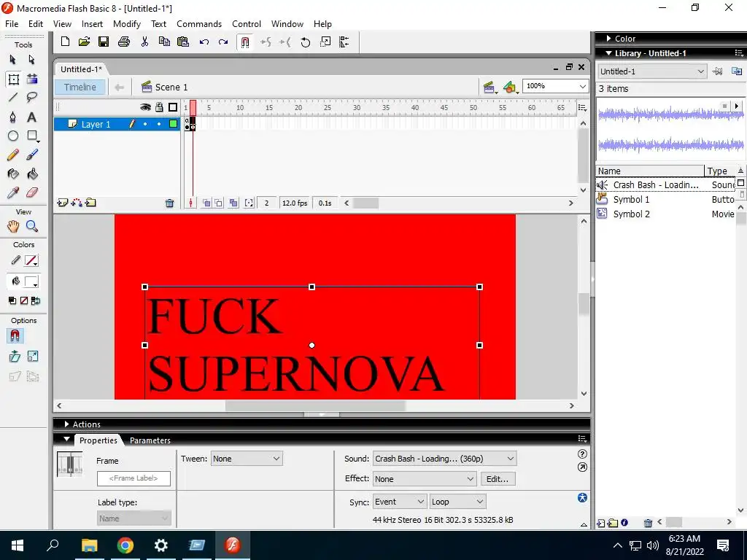Toggle Edit Multiple Frames button
The image size is (747, 560).
[233, 203]
